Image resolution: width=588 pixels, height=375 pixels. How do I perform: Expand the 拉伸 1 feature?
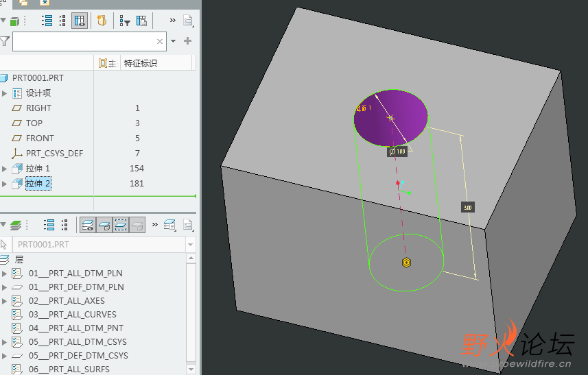5,169
